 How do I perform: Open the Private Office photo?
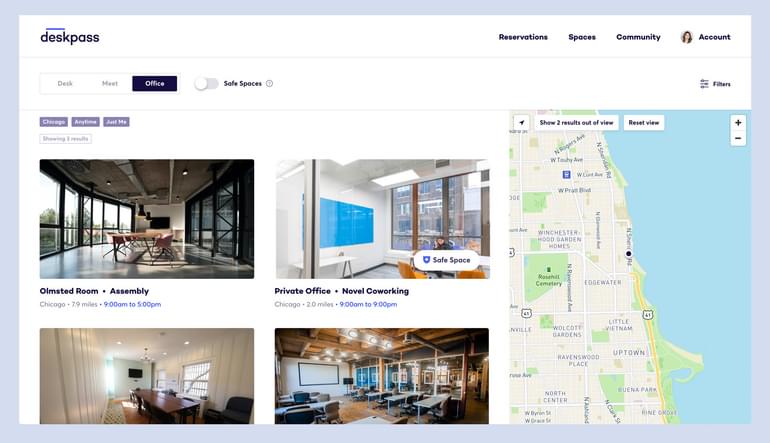(x=382, y=219)
